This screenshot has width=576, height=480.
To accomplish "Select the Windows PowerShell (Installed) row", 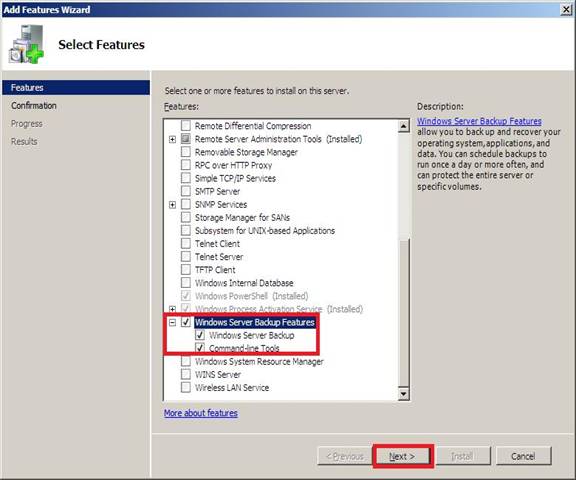I will [x=252, y=296].
